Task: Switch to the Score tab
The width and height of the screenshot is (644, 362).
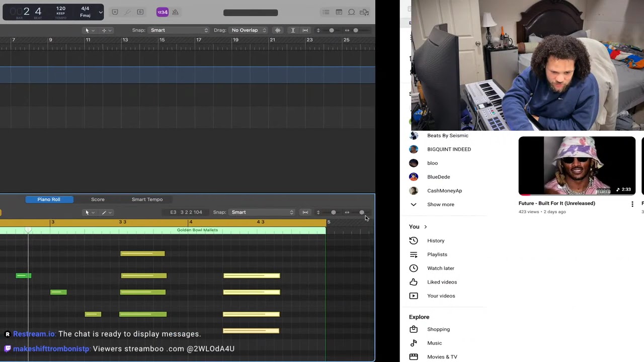Action: click(98, 200)
